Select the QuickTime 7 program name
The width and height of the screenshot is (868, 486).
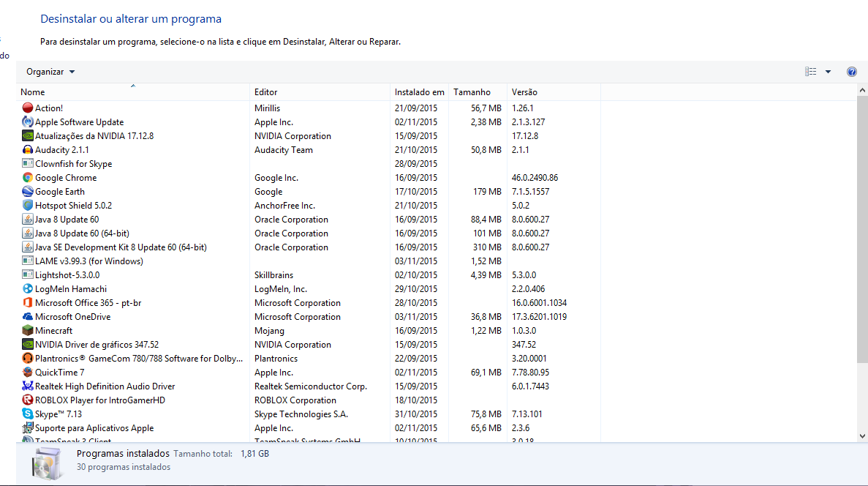[x=60, y=373]
